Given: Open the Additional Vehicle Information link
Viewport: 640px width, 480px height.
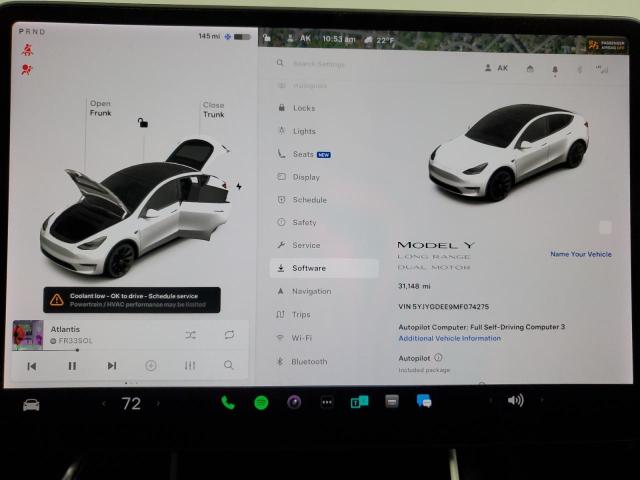Looking at the screenshot, I should (x=449, y=338).
